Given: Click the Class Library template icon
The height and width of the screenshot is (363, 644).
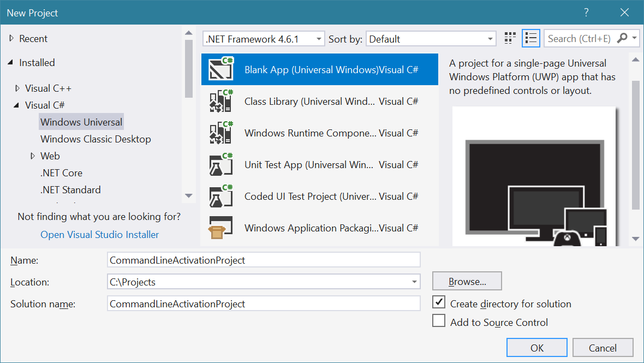Looking at the screenshot, I should pos(221,101).
